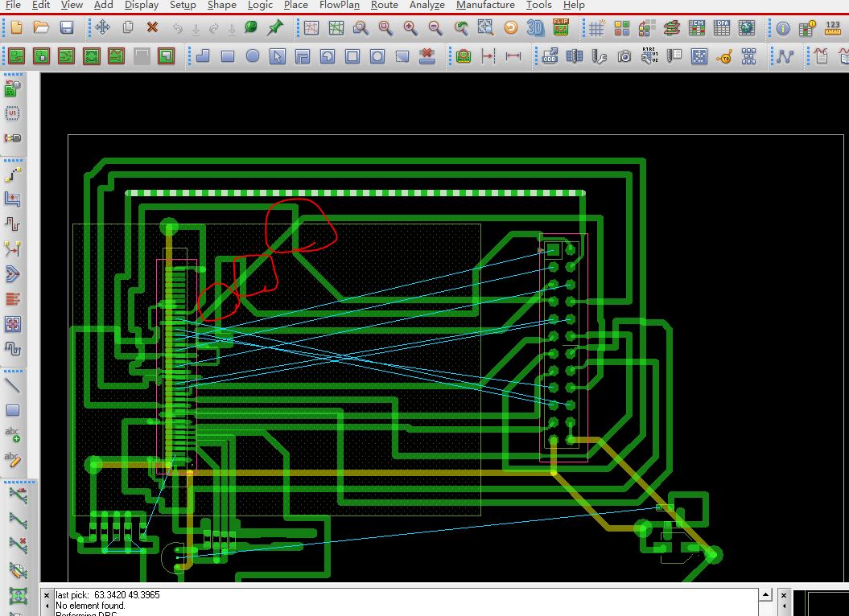Select the linear dimension icon
The width and height of the screenshot is (849, 616).
click(513, 55)
